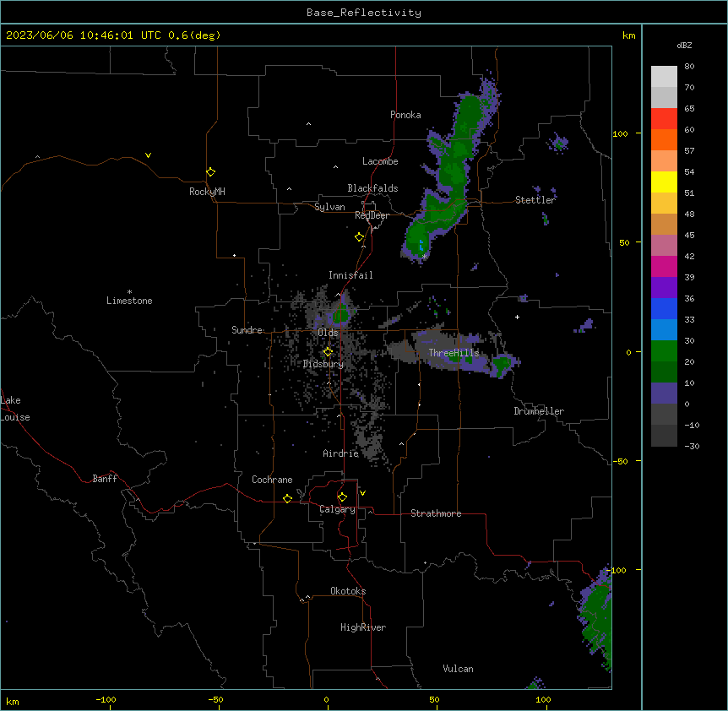Select the light blue swatch between 33 and 30
The image size is (728, 711).
coord(664,329)
